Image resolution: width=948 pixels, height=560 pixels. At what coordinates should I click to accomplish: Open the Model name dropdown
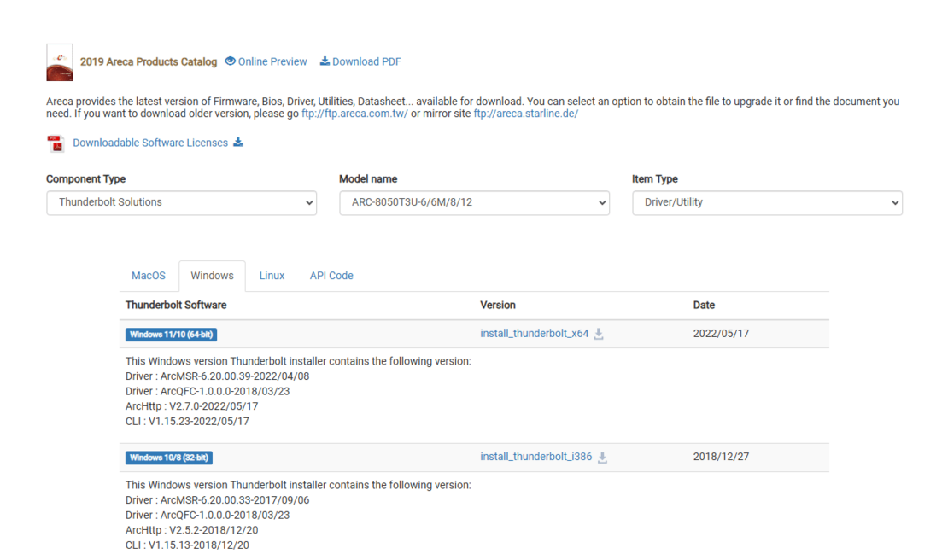(x=474, y=202)
